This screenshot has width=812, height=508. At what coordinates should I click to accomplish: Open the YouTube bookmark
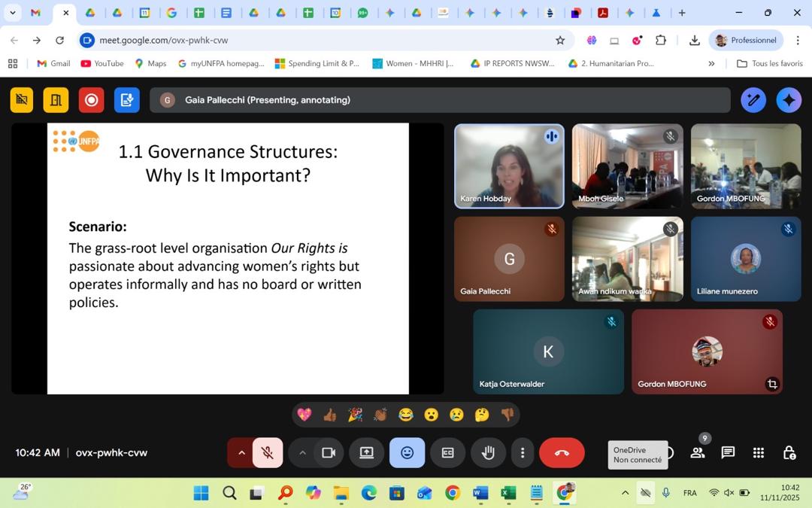[102, 63]
